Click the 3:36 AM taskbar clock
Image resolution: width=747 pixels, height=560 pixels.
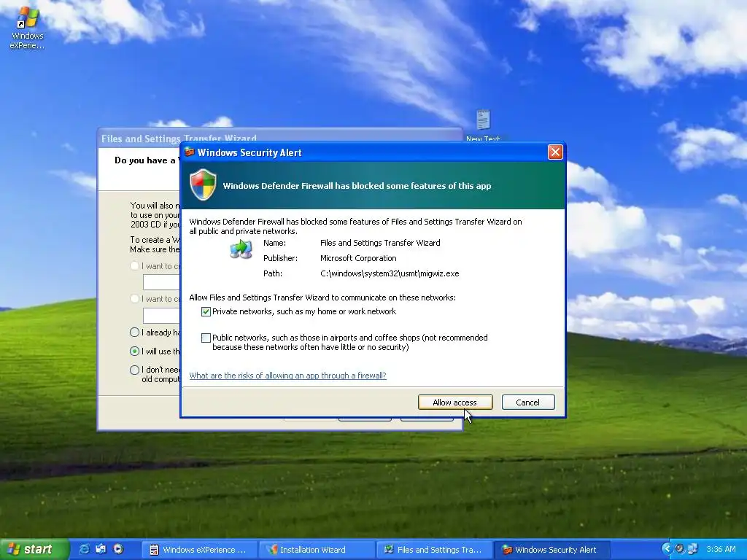[x=721, y=550]
